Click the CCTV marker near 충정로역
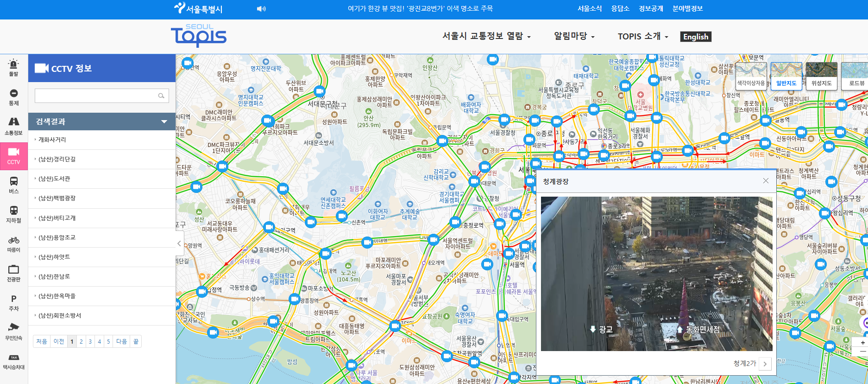Image resolution: width=868 pixels, height=384 pixels. coord(456,222)
